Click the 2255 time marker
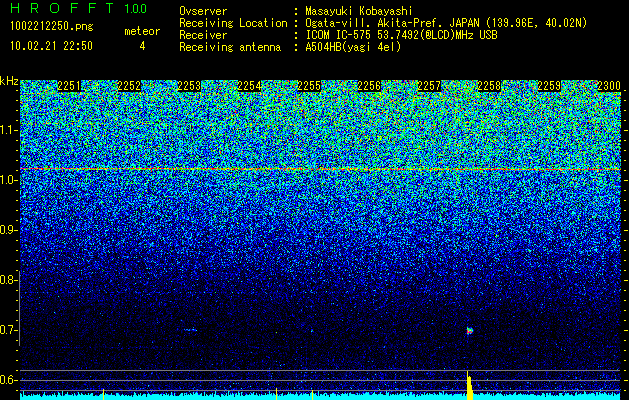629x400 pixels. 309,86
